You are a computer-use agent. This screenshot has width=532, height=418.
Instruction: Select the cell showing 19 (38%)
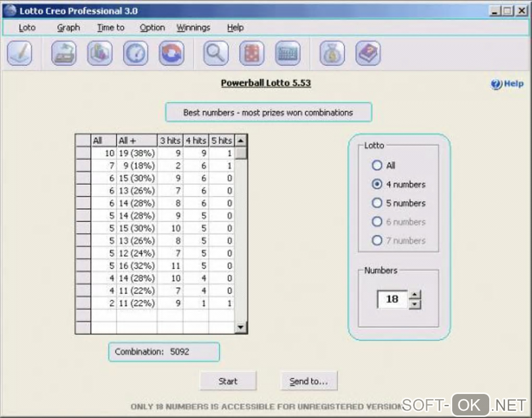tap(137, 153)
